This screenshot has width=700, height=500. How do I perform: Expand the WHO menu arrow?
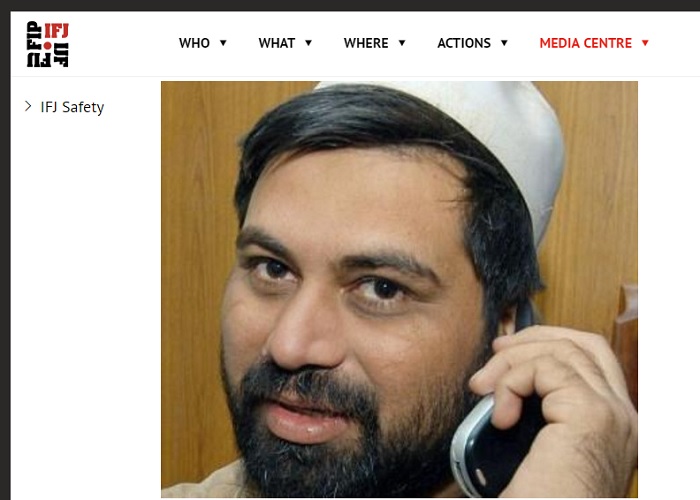223,43
